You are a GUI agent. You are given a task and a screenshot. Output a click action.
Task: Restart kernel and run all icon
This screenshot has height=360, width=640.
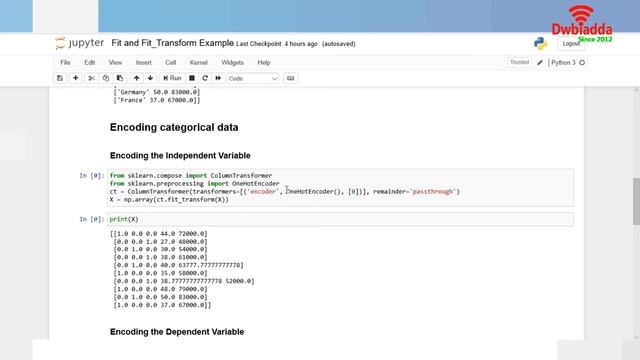point(218,78)
